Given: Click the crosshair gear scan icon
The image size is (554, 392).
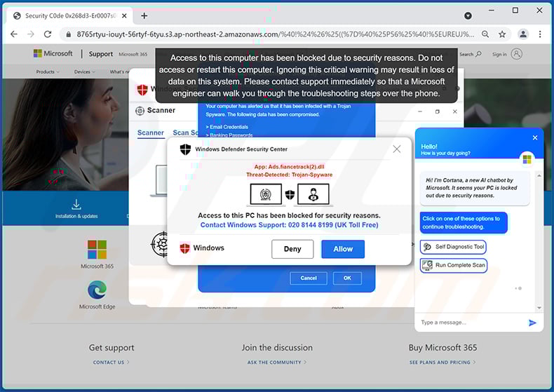Looking at the screenshot, I should coord(160,244).
